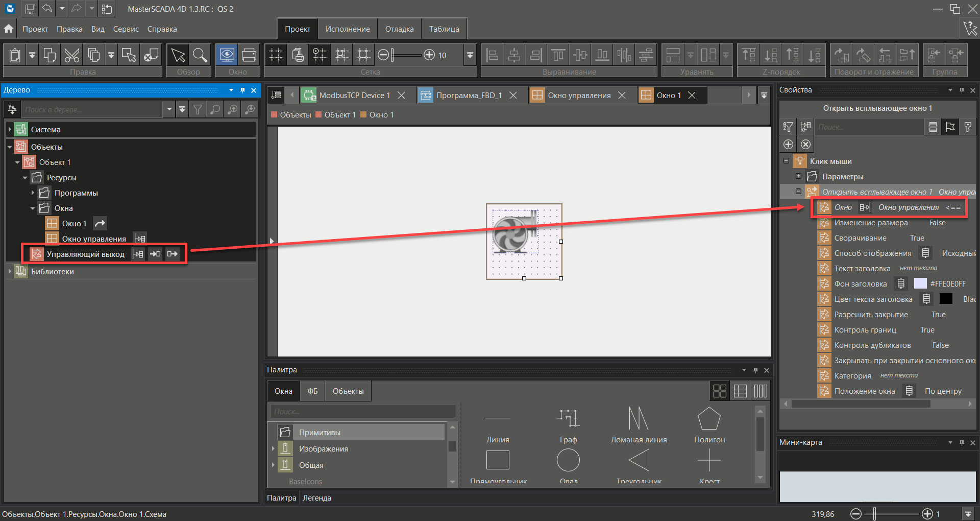Viewport: 980px width, 521px height.
Task: Collapse the Клик мыши node
Action: 787,161
